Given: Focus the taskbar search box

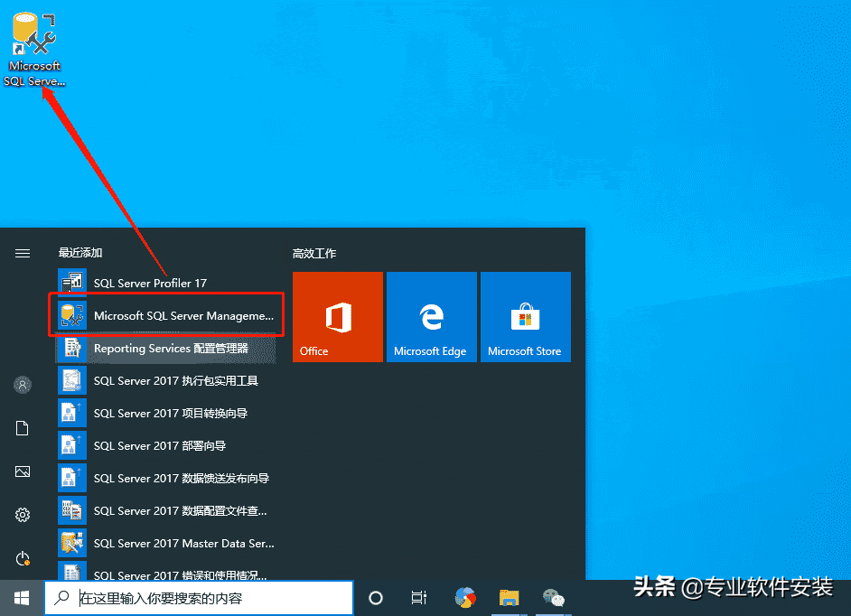Looking at the screenshot, I should point(199,598).
